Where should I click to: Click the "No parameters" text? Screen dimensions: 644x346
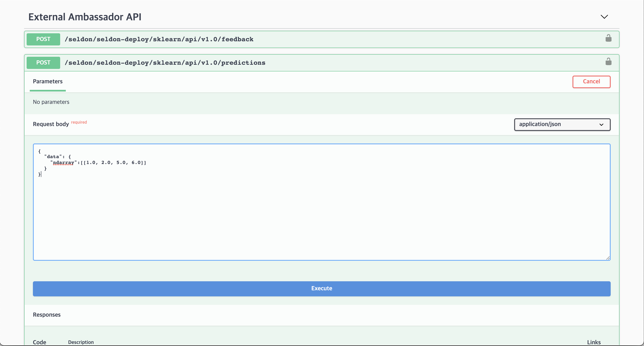click(x=51, y=102)
